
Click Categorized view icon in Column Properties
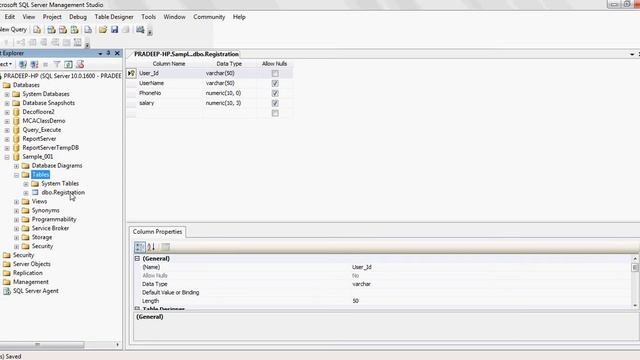tap(140, 247)
